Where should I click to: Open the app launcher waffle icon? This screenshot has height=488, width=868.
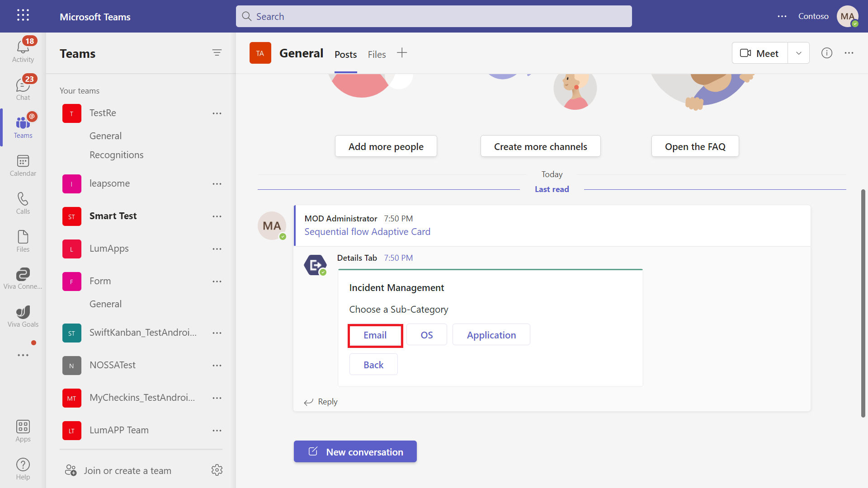coord(23,16)
